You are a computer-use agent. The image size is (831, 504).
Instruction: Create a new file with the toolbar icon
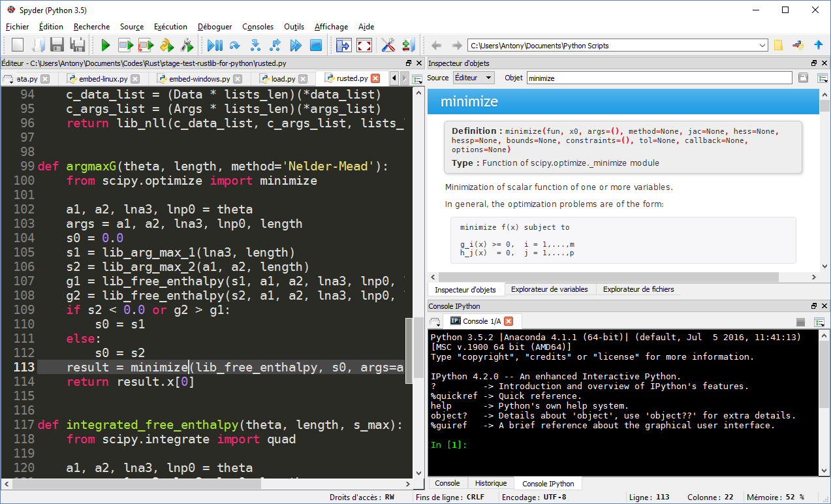click(18, 45)
